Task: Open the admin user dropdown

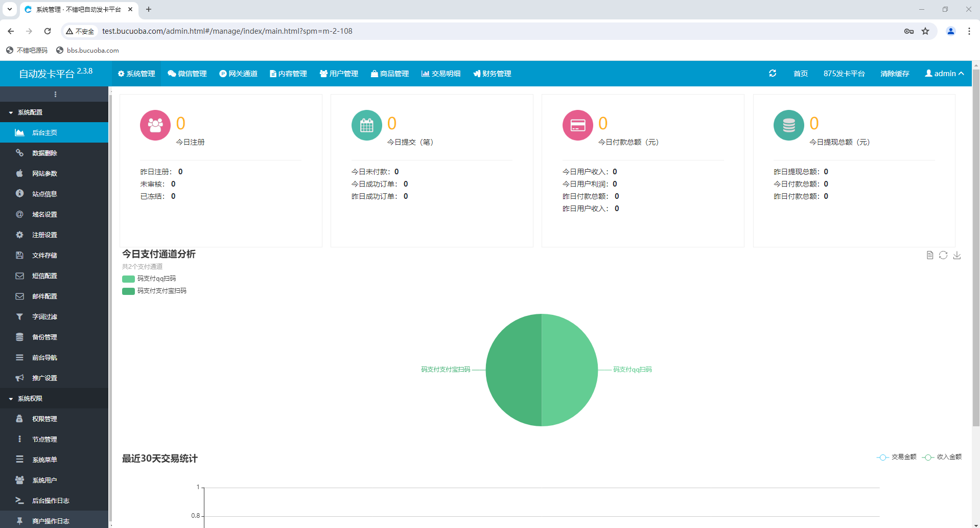Action: (x=944, y=74)
